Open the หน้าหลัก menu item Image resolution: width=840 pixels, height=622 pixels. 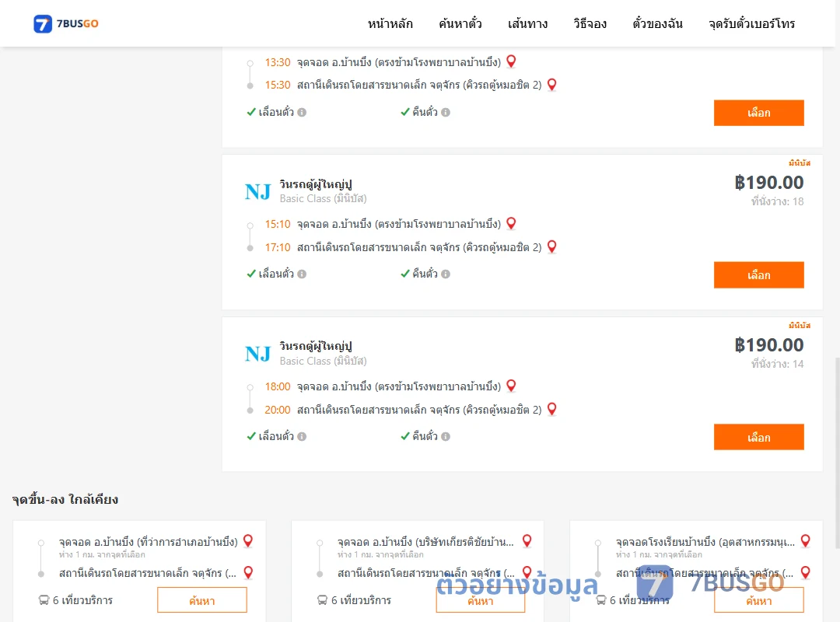pos(390,23)
